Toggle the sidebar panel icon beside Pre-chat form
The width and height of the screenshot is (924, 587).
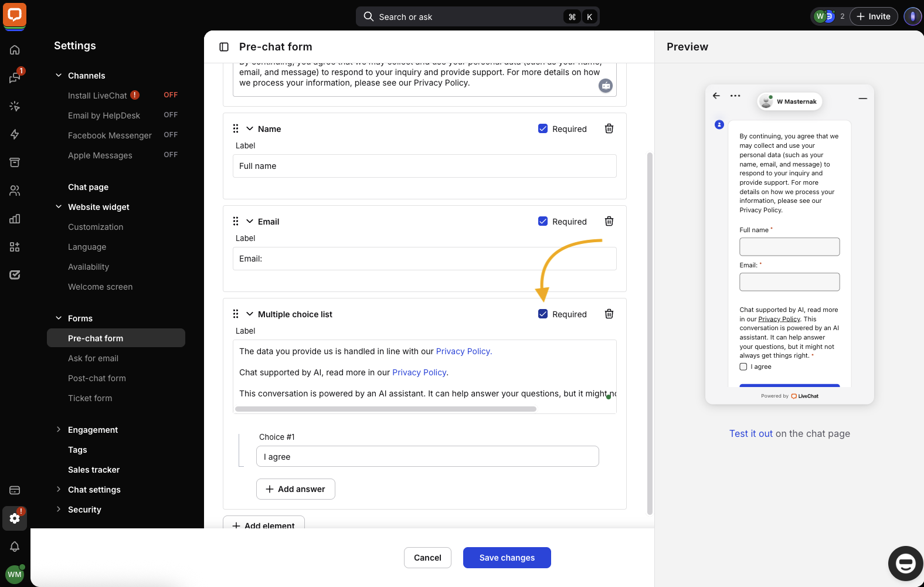click(x=224, y=47)
